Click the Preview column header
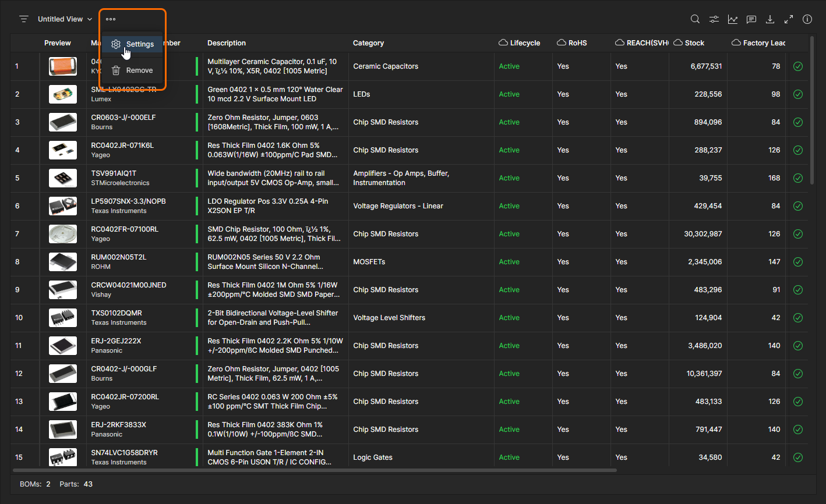 click(58, 43)
